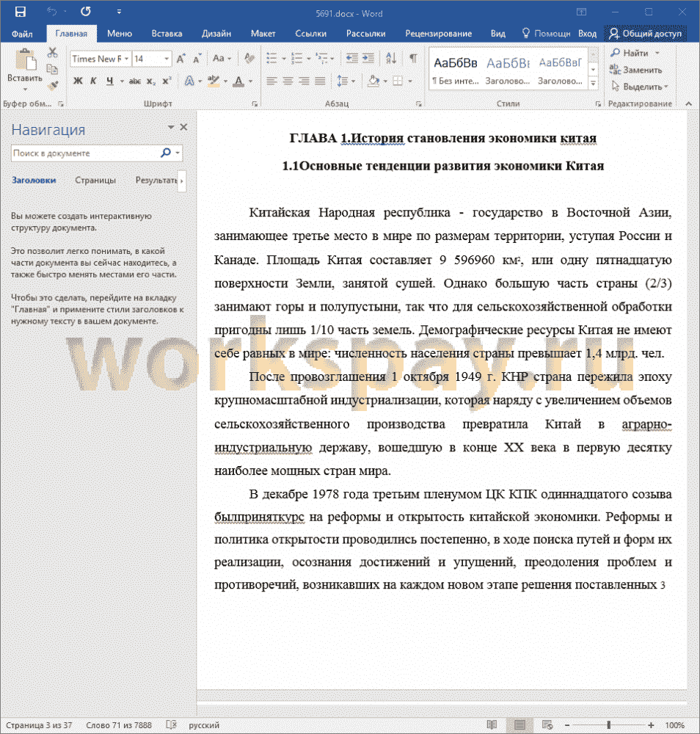The width and height of the screenshot is (700, 734).
Task: Apply first Заголово... heading style
Action: pyautogui.click(x=508, y=70)
